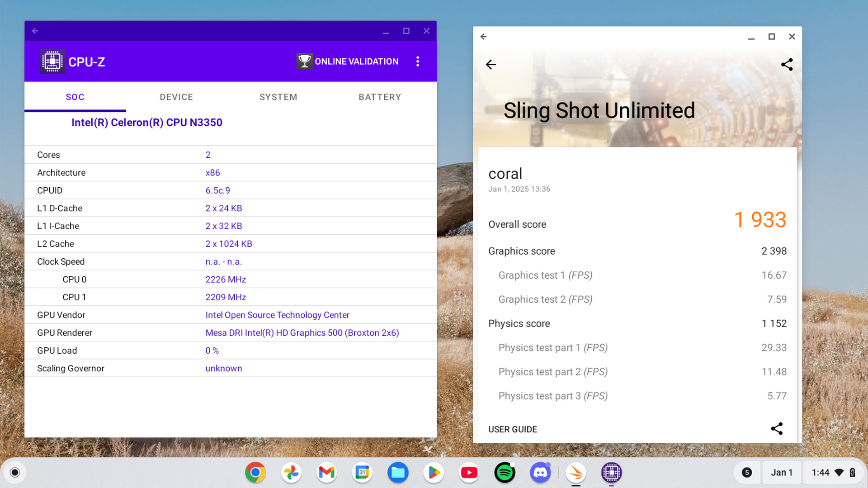This screenshot has width=868, height=488.
Task: Open YouTube from the shelf
Action: (469, 473)
